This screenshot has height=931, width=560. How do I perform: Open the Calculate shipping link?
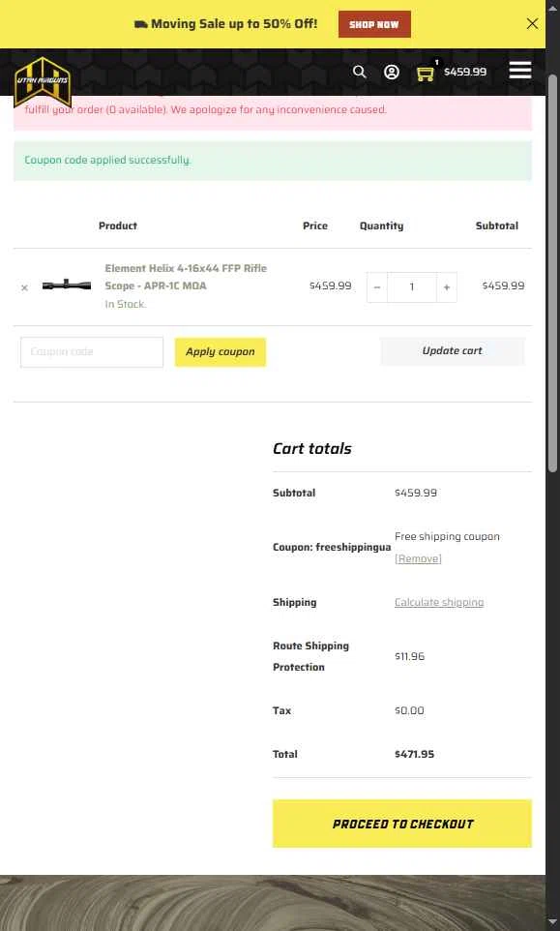439,602
